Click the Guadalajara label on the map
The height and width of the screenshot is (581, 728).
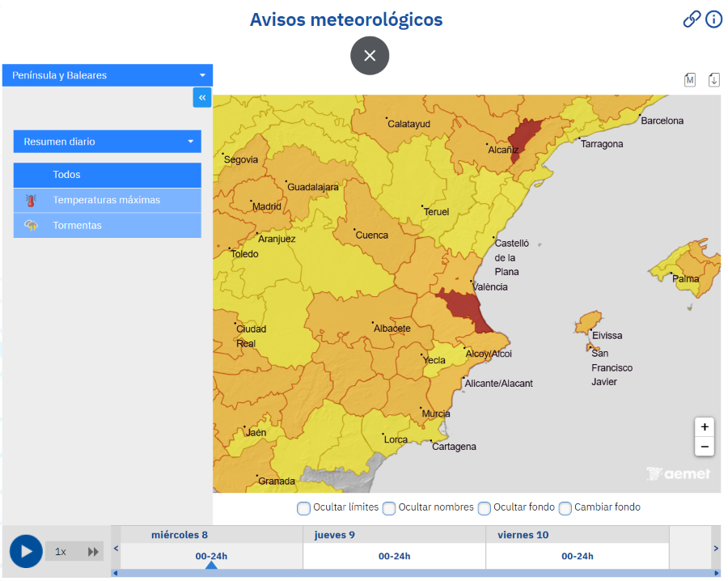pyautogui.click(x=313, y=187)
